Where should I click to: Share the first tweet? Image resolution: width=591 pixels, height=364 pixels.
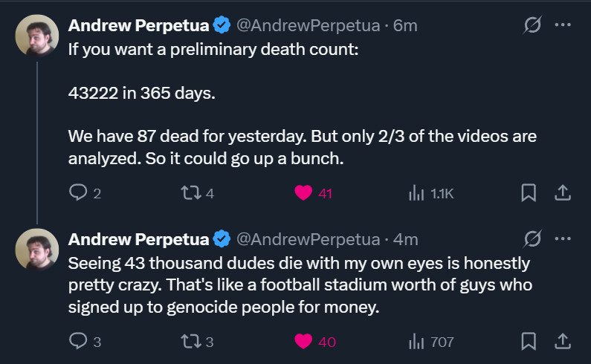(x=563, y=193)
